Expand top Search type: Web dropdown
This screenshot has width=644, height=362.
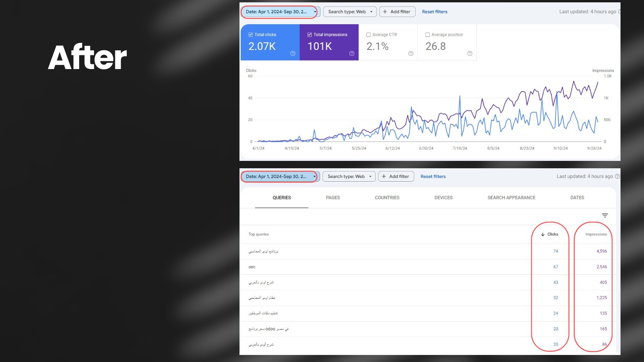point(350,12)
